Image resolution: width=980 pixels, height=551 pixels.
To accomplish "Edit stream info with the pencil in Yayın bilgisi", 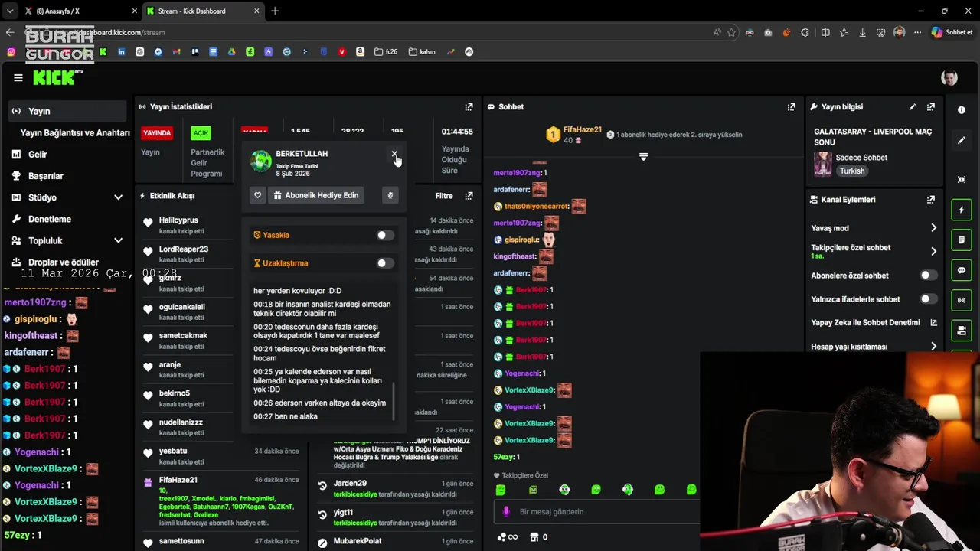I will tap(912, 107).
